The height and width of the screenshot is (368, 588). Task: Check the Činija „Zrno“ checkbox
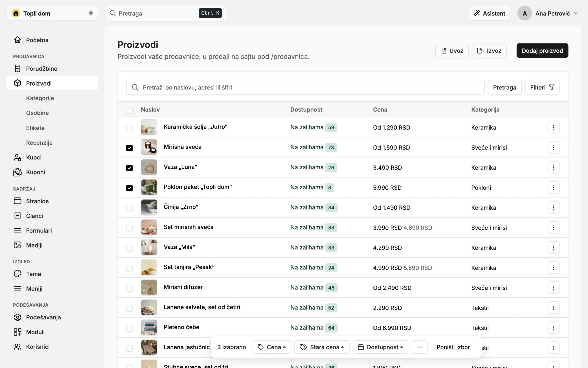tap(130, 208)
